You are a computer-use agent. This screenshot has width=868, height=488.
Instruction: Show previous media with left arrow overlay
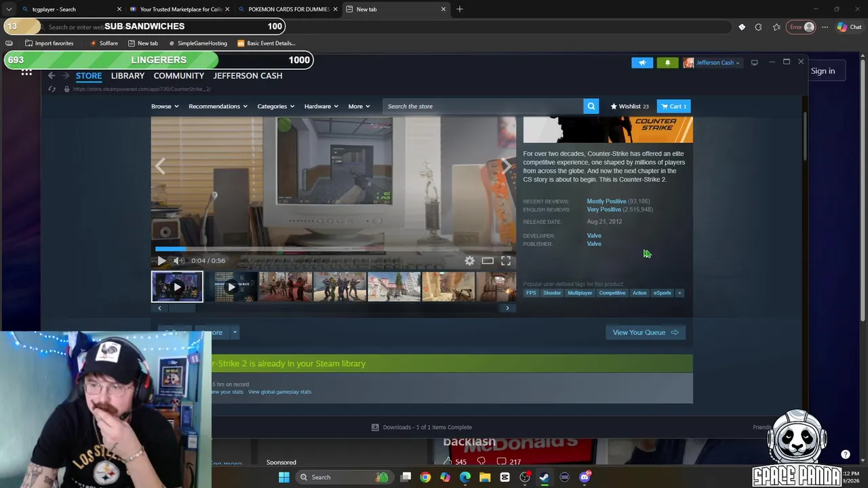[160, 167]
